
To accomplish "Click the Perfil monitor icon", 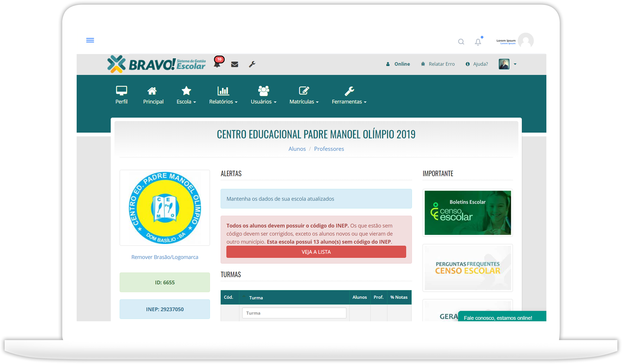I will 121,91.
